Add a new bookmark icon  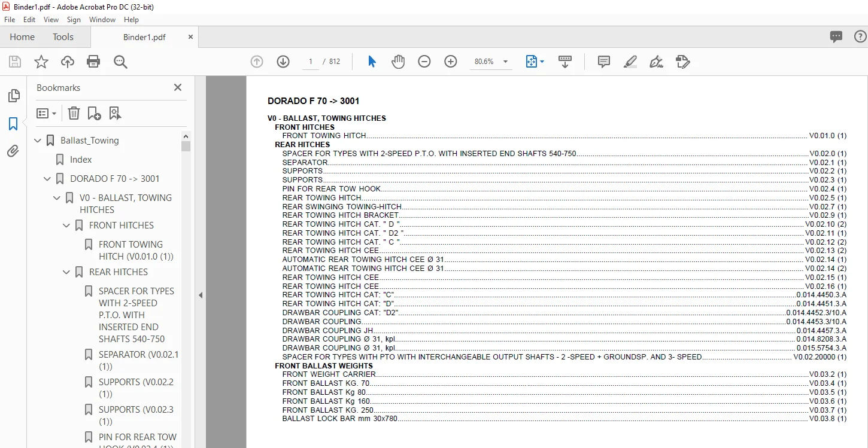point(94,113)
